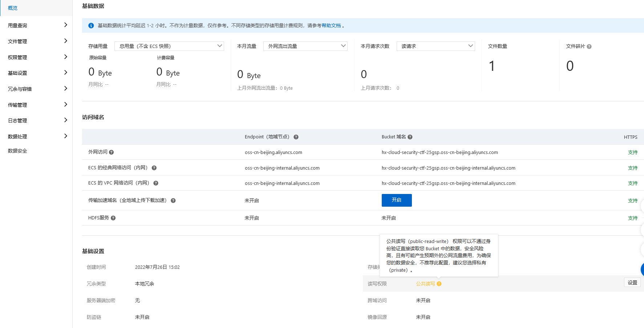Click 月同比 under 计费容量
644x328 pixels.
tap(163, 84)
